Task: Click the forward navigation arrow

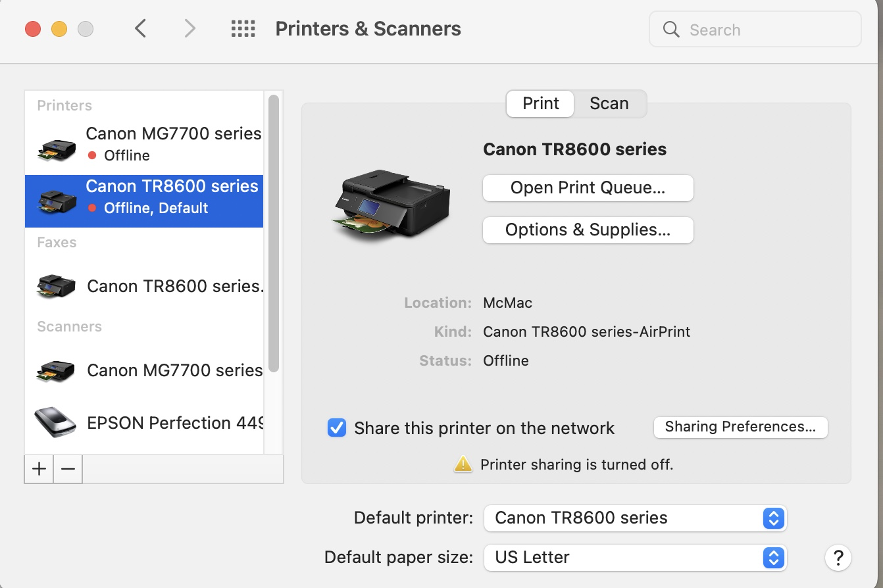Action: tap(189, 28)
